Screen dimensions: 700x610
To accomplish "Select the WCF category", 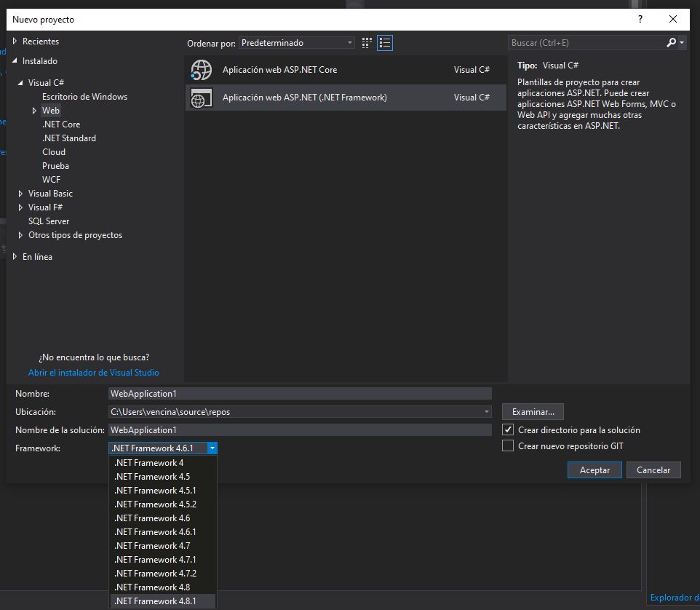I will (52, 180).
